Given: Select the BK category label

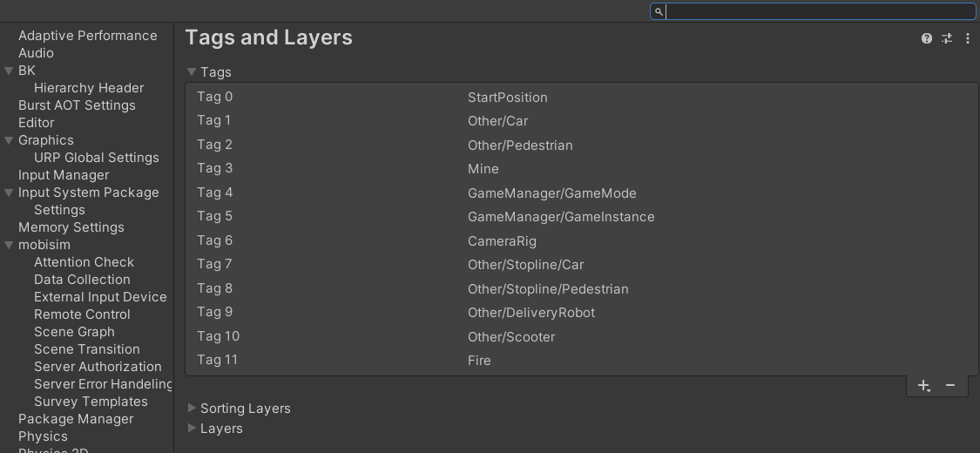Looking at the screenshot, I should click(x=26, y=71).
